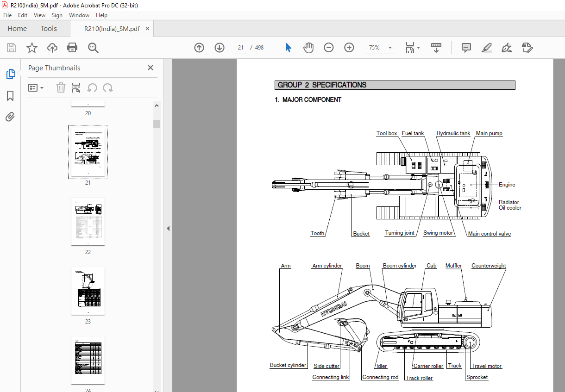
Task: Zoom in with plus icon
Action: point(349,48)
